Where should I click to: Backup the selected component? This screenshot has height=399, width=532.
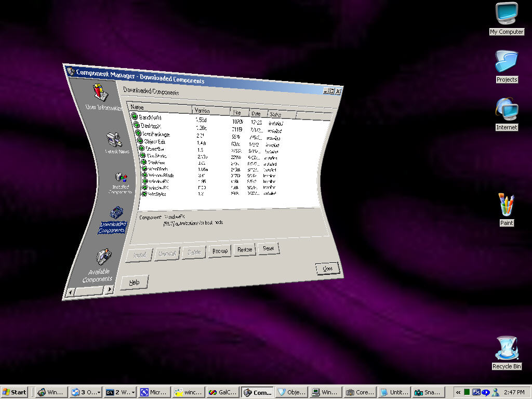(x=219, y=250)
